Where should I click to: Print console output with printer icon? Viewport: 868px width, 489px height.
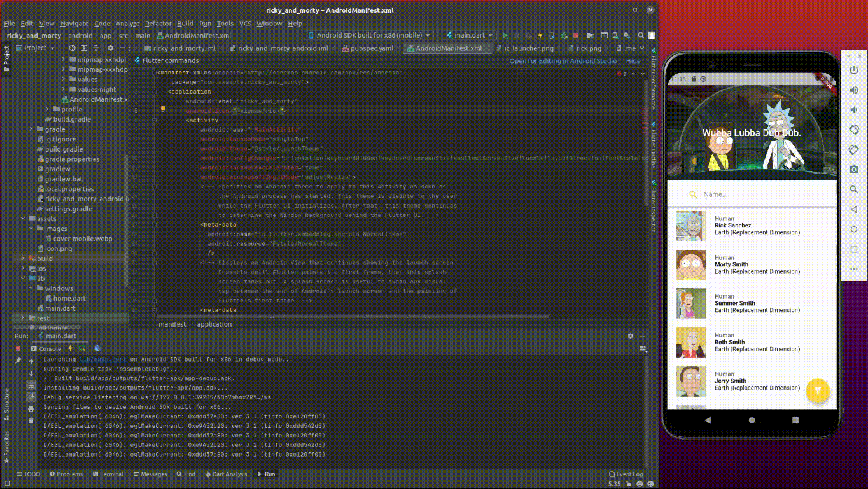pyautogui.click(x=31, y=409)
